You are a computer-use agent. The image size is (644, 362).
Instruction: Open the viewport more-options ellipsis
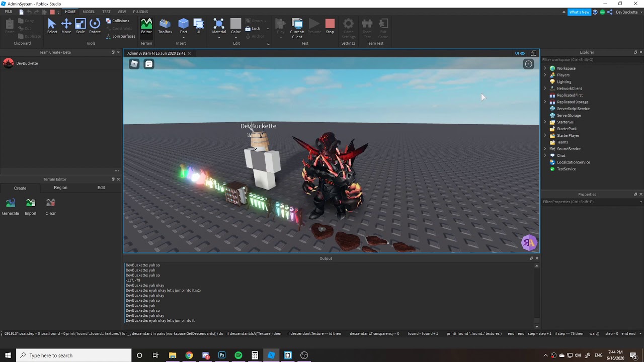pos(528,64)
